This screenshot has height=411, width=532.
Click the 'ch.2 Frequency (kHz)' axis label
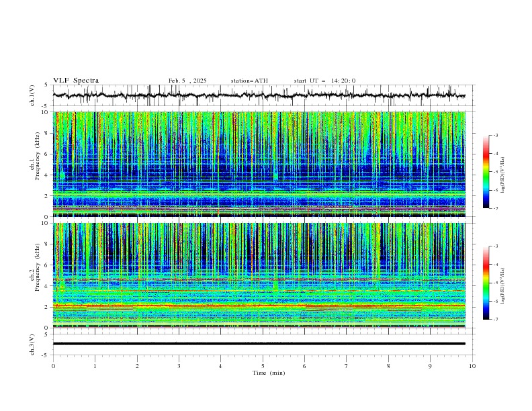pos(35,267)
